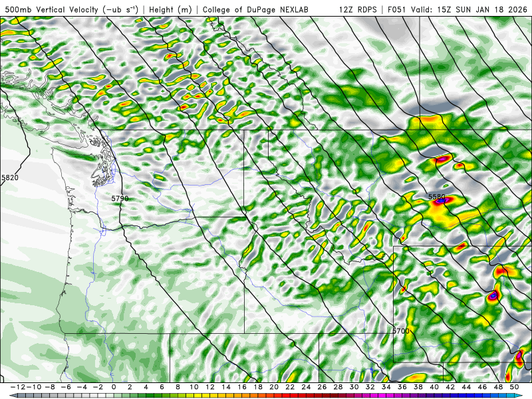Click the 20 value on color scale
532x399 pixels.
(x=274, y=387)
